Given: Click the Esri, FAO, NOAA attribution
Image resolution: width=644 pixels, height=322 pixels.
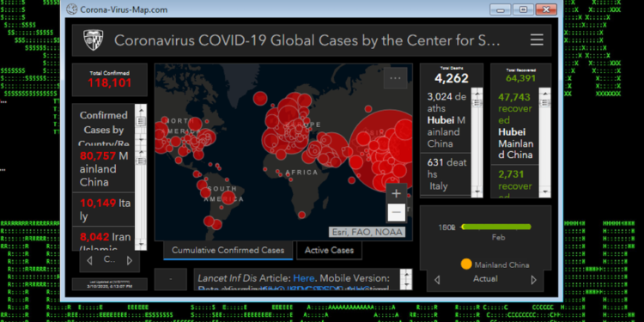Looking at the screenshot, I should click(367, 232).
